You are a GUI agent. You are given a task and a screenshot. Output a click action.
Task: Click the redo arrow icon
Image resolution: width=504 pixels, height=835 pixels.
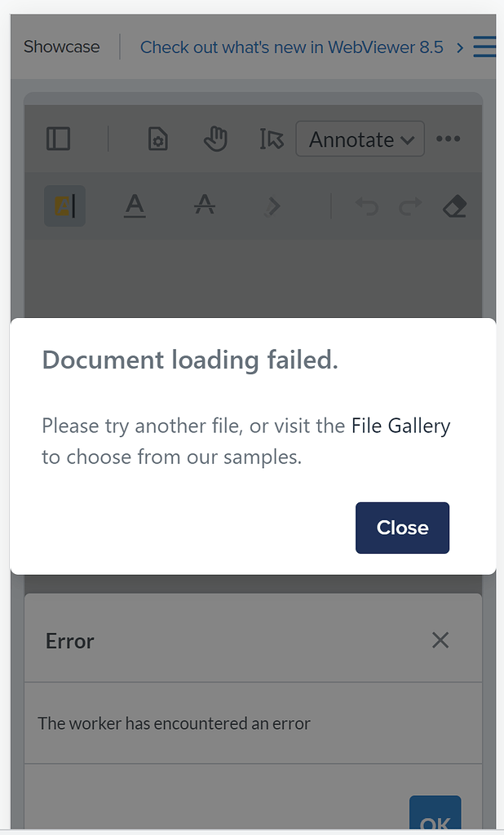(x=410, y=206)
